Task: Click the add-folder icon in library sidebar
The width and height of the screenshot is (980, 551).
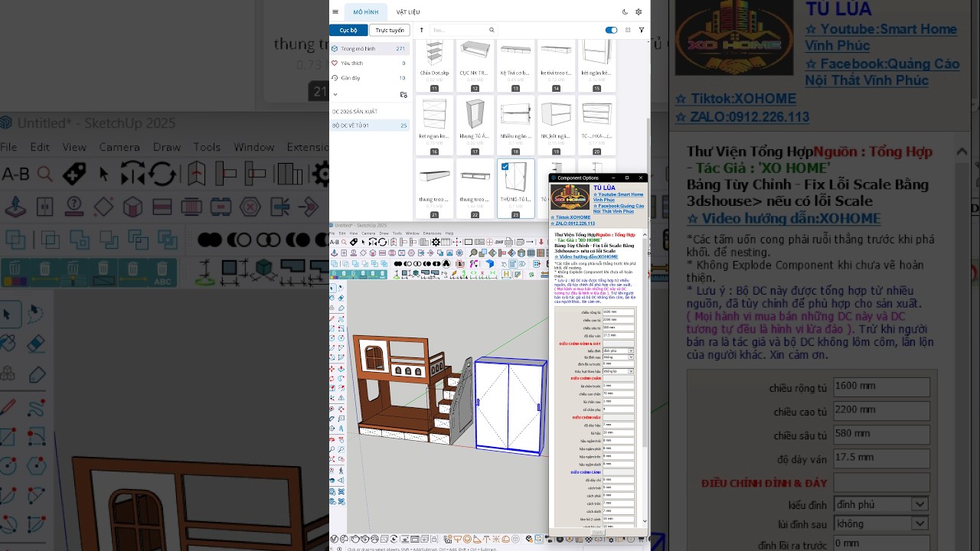Action: pyautogui.click(x=403, y=94)
